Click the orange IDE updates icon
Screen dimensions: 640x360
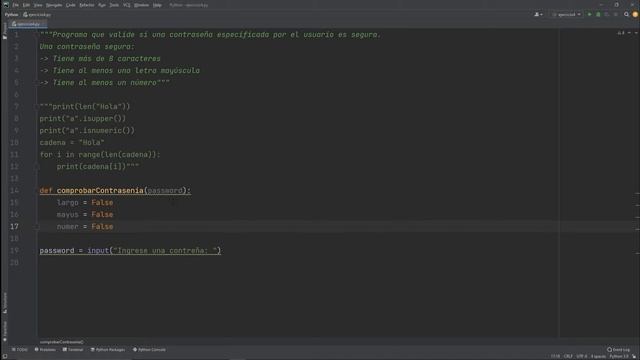(x=635, y=15)
